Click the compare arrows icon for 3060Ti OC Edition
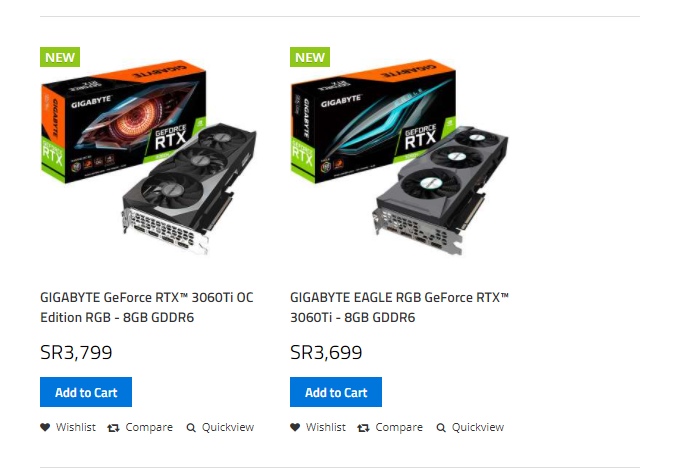 (113, 427)
